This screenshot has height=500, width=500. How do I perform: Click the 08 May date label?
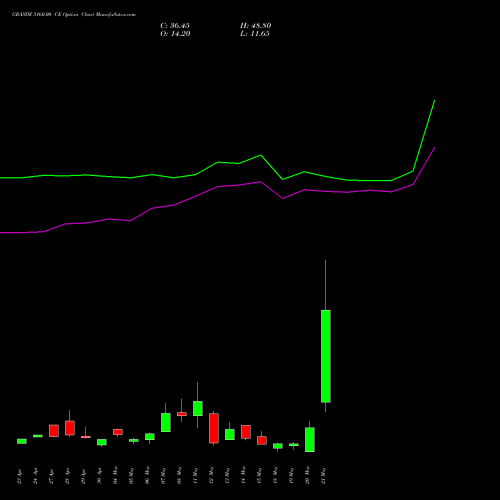coord(179,475)
